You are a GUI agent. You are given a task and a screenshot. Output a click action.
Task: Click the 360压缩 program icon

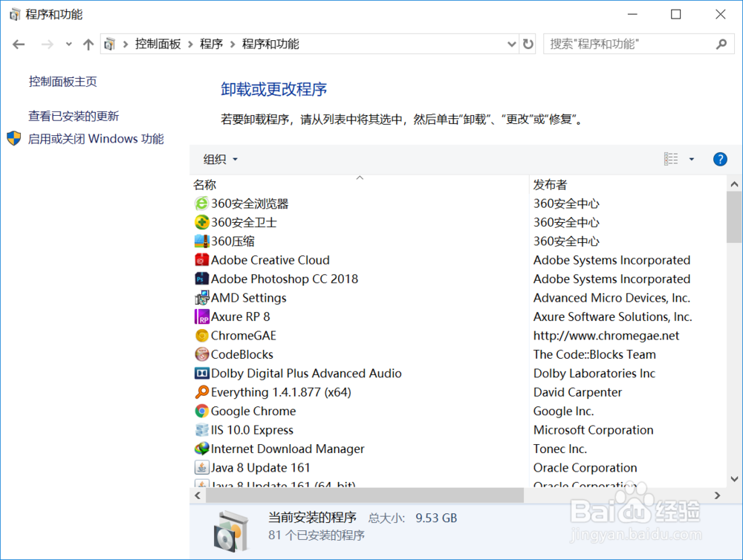[202, 241]
